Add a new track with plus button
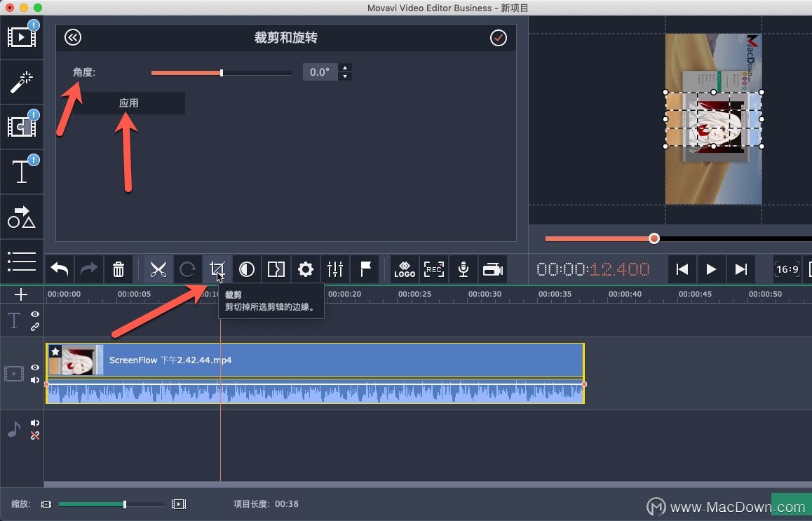 point(21,295)
